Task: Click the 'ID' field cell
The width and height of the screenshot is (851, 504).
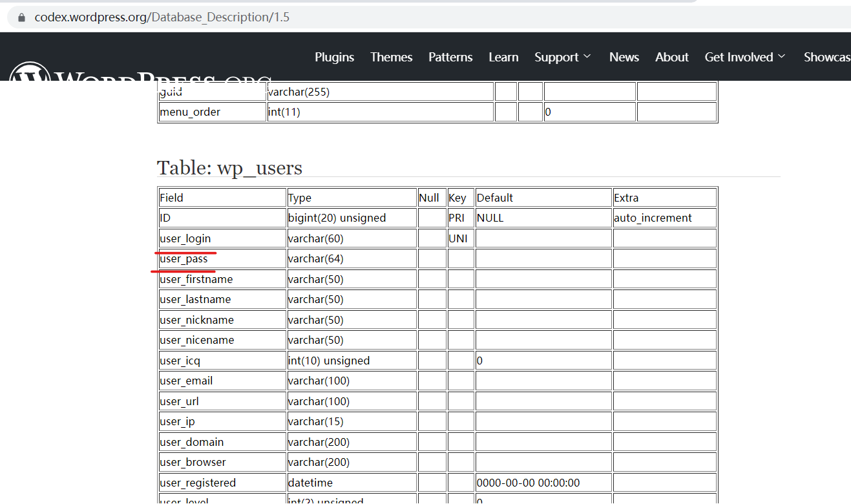Action: (222, 218)
